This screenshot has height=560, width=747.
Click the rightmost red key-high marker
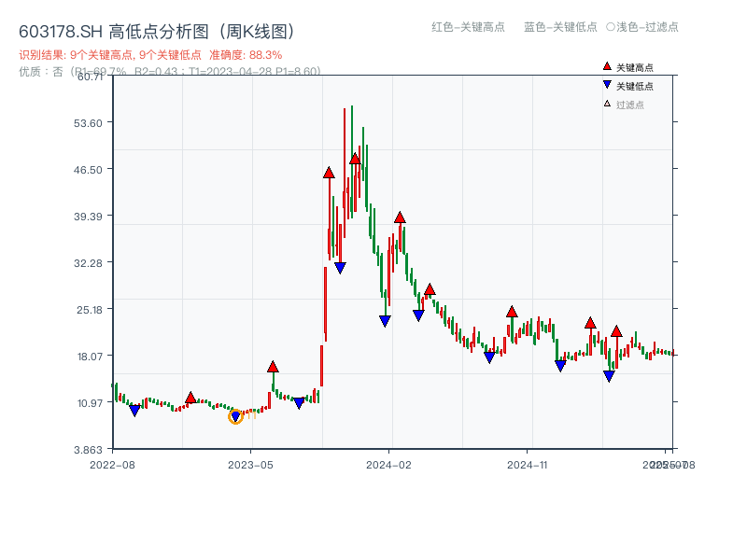point(616,330)
